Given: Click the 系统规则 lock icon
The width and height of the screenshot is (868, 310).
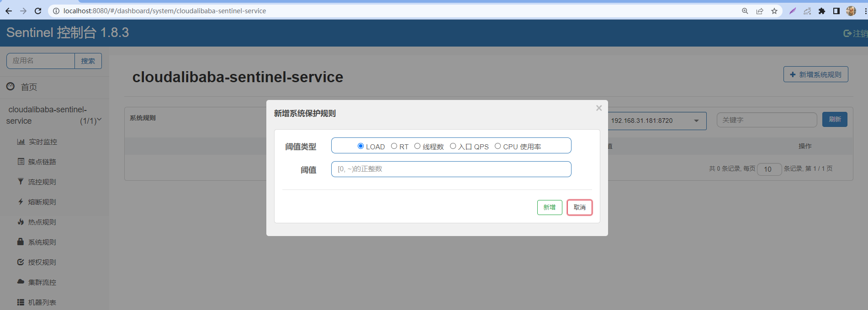Looking at the screenshot, I should [x=21, y=242].
